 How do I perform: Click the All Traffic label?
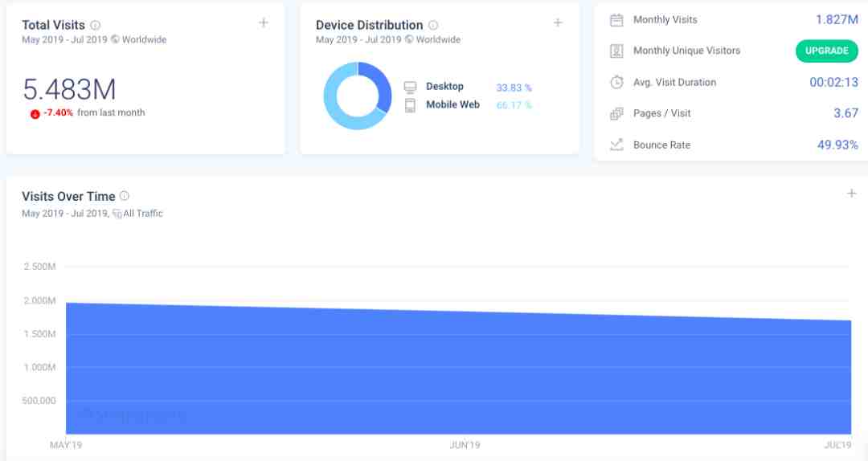tap(143, 214)
